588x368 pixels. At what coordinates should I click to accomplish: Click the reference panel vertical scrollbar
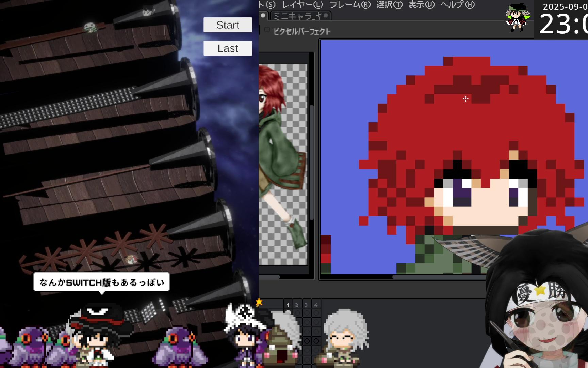click(311, 163)
